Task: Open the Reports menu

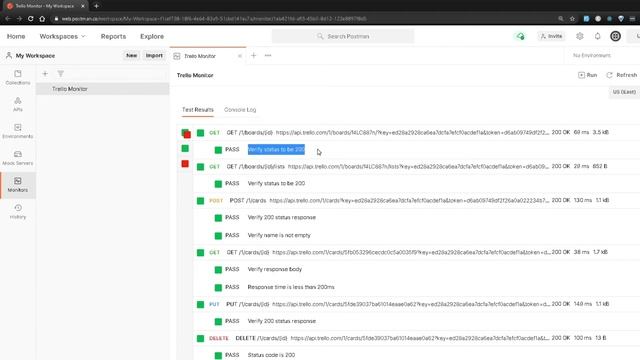Action: click(113, 36)
